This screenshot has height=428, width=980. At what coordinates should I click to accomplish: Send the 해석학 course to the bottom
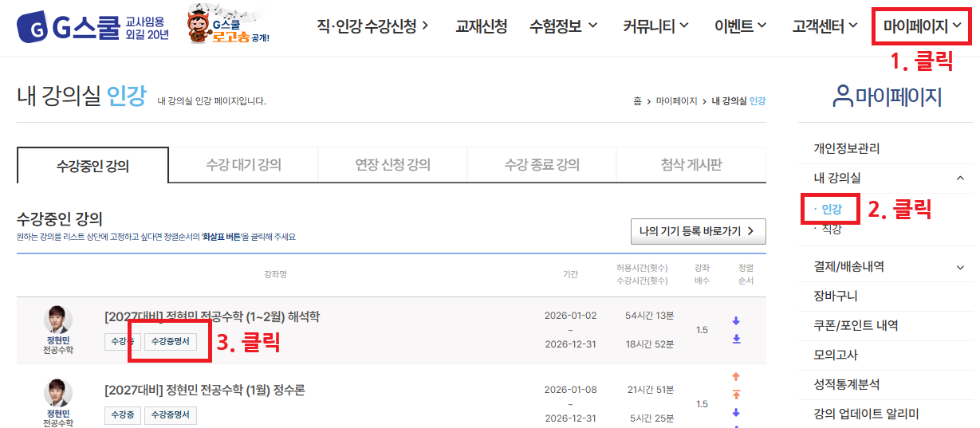tap(736, 339)
